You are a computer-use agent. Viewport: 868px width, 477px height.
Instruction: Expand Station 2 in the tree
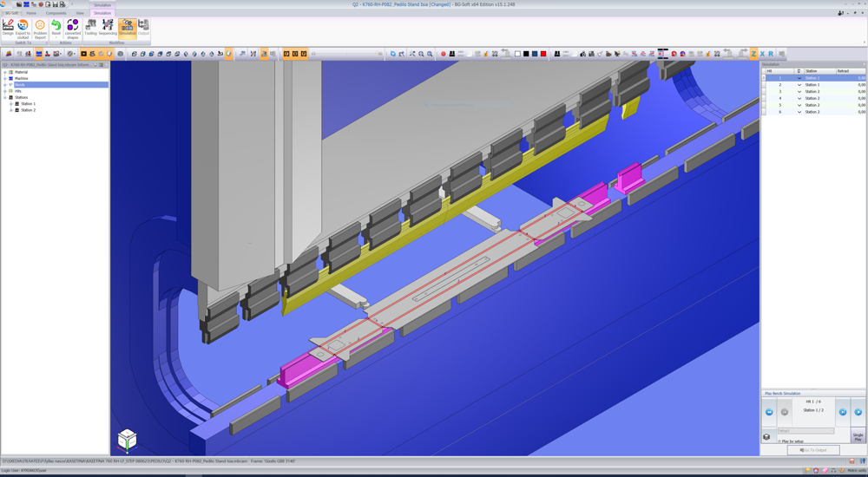tap(11, 110)
